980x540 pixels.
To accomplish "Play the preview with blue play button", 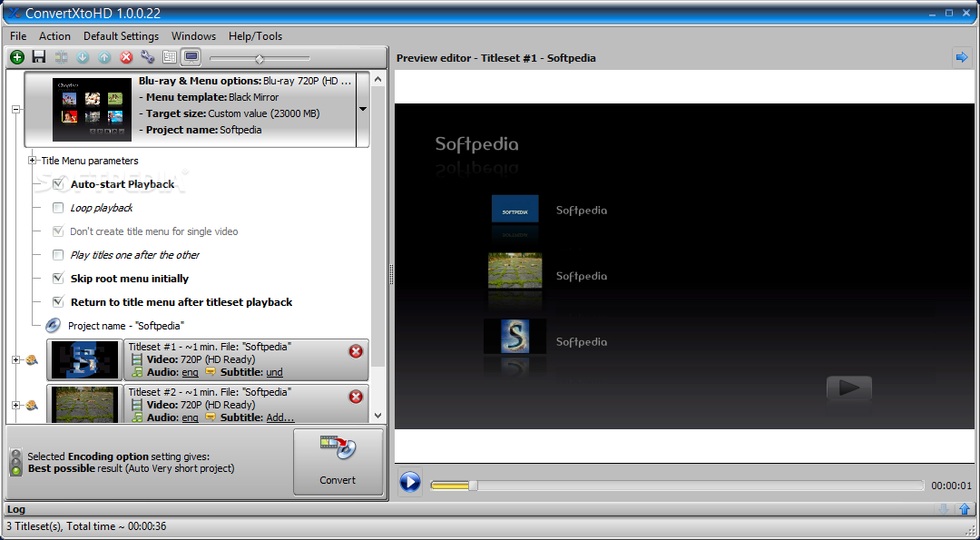I will tap(410, 483).
